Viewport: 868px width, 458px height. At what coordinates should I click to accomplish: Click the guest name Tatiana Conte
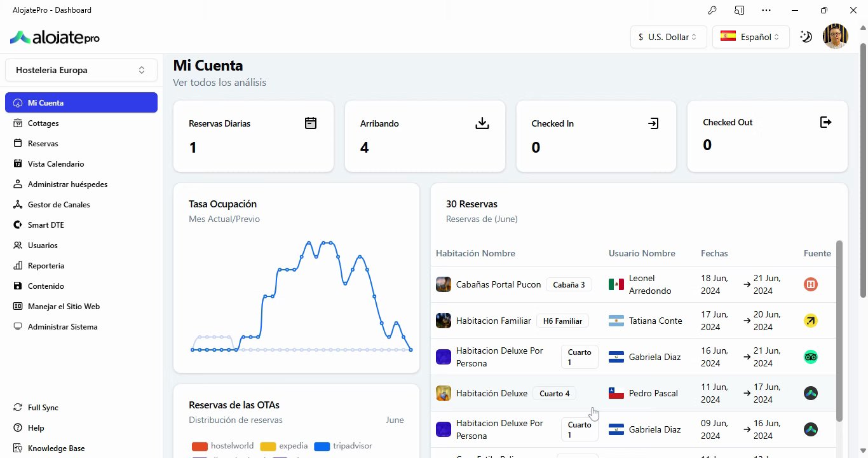coord(656,321)
